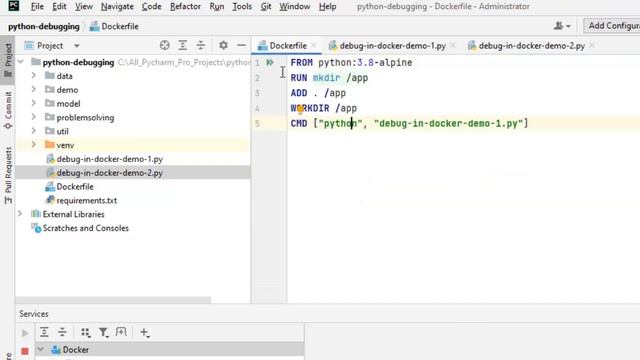Click "debug-in-docker-demo-1.py" string in CMD line
640x360 pixels.
click(x=449, y=123)
